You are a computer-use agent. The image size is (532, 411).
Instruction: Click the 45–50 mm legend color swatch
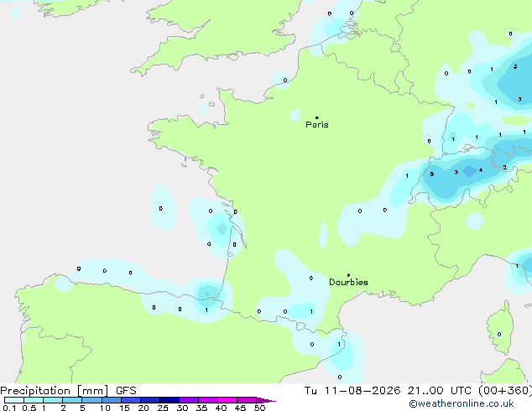click(x=247, y=400)
